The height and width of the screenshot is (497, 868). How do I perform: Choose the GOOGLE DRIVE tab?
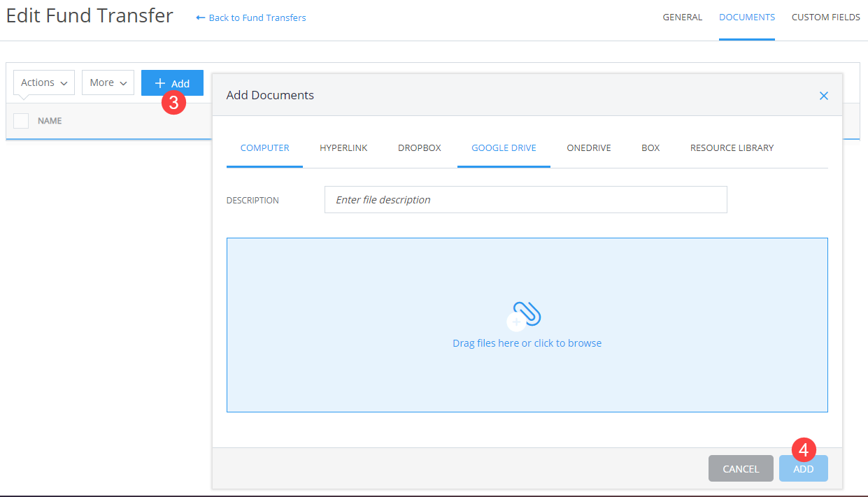(x=504, y=148)
